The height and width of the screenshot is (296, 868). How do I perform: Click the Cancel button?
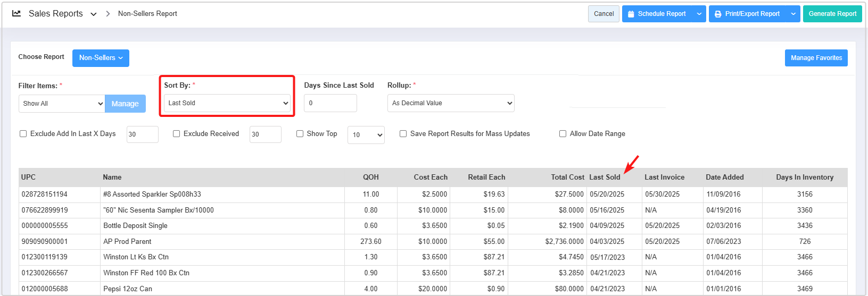[x=604, y=14]
